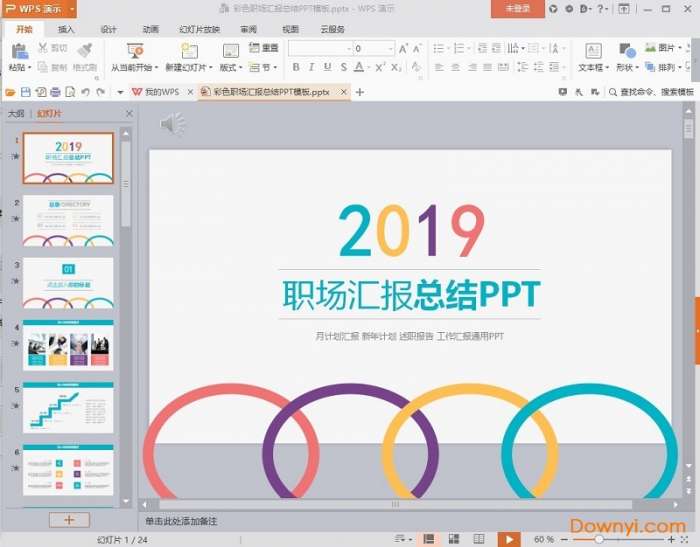Screen dimensions: 700x547
Task: Click the open folder icon in quick access
Action: click(x=10, y=92)
